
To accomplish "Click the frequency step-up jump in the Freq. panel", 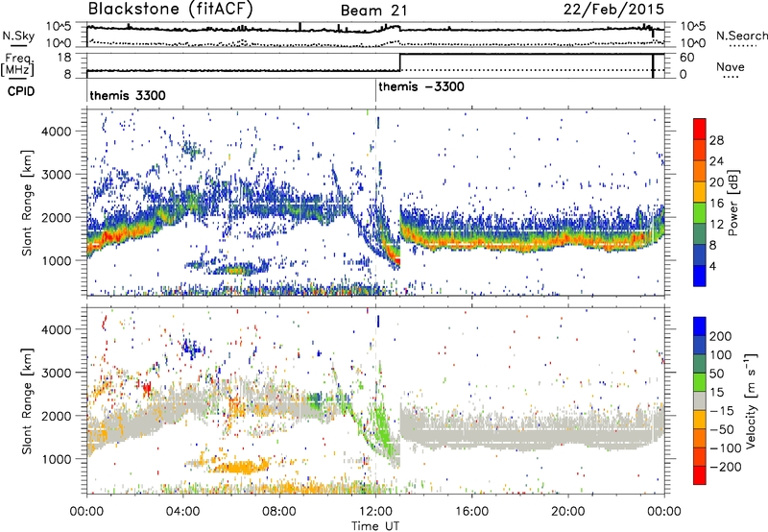I will pos(400,62).
